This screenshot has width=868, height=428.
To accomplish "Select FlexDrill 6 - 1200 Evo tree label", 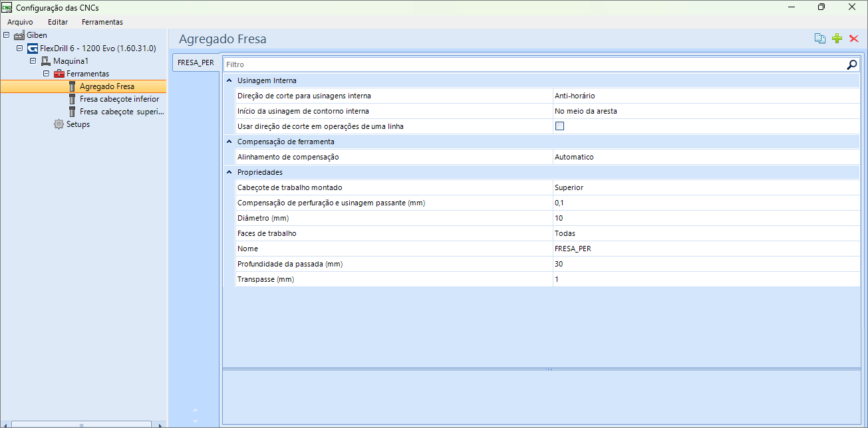I will pyautogui.click(x=98, y=49).
